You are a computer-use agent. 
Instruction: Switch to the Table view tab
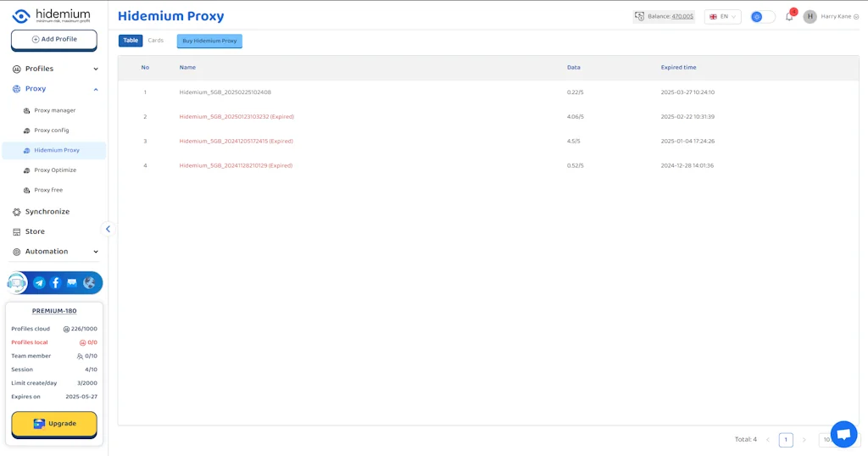[131, 41]
